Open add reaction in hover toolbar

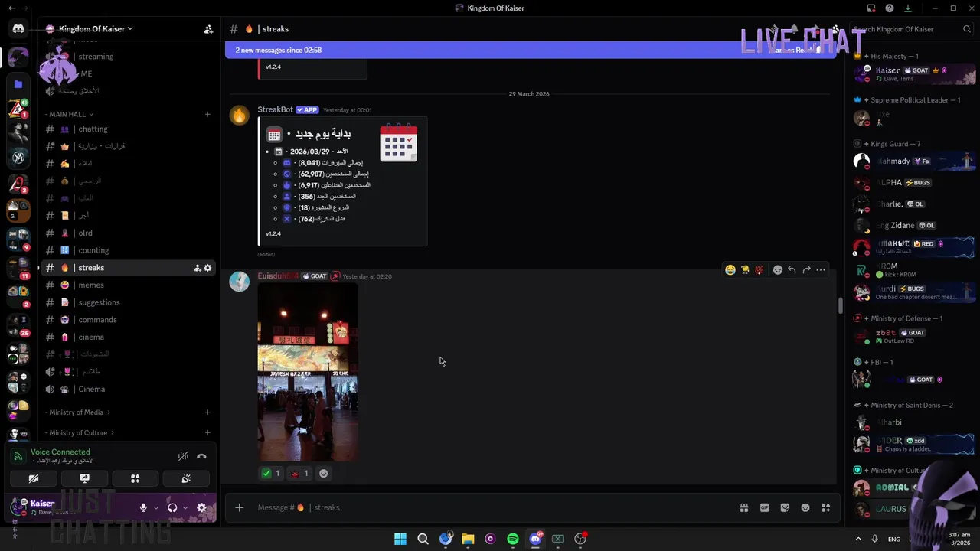777,269
